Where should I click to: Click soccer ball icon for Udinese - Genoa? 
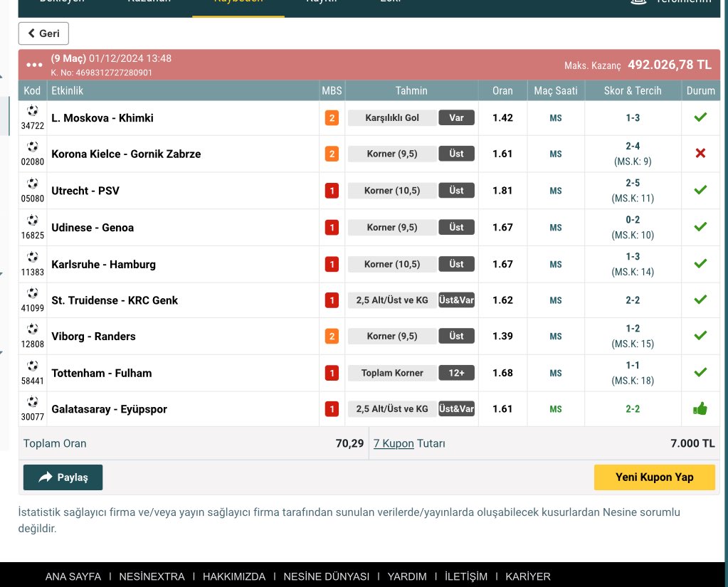(x=33, y=220)
